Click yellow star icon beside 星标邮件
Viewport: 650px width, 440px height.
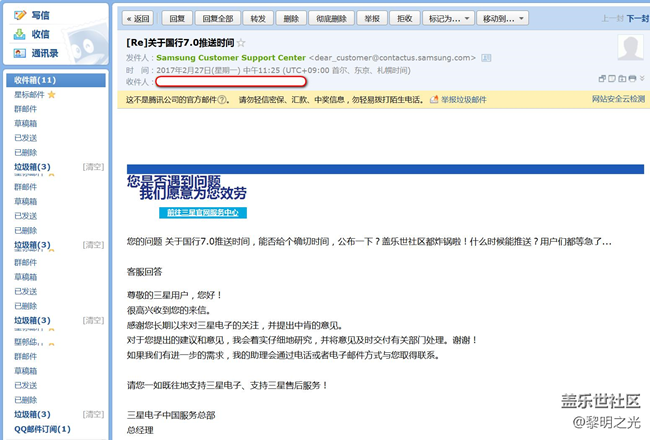(51, 95)
